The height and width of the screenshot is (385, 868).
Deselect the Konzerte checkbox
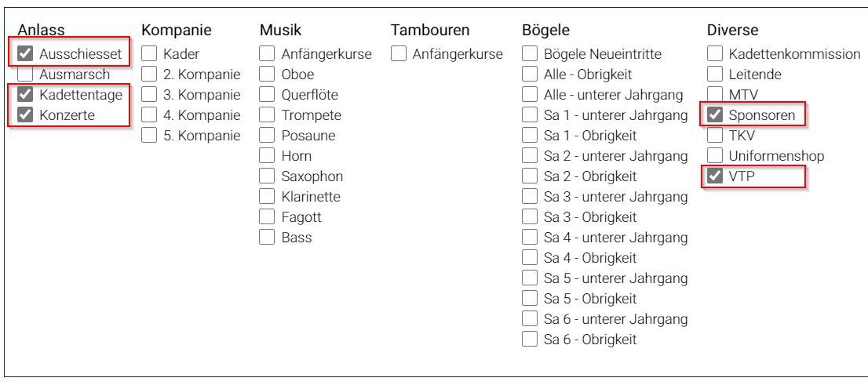tap(25, 115)
